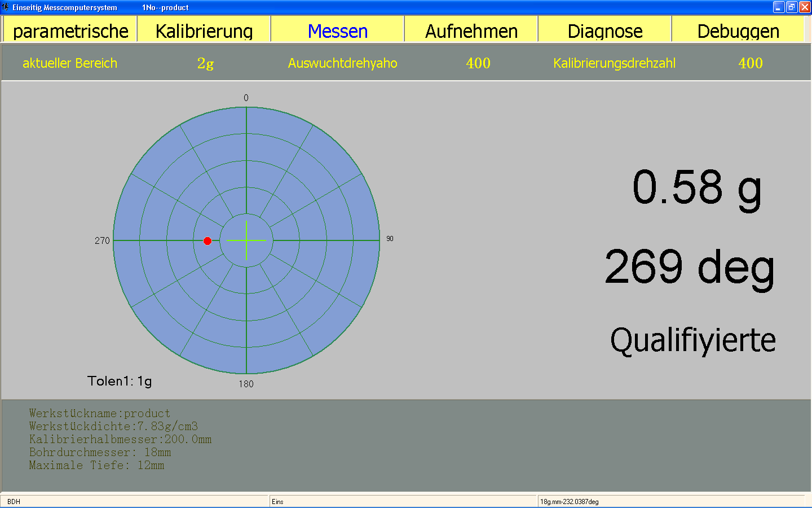Click the application icon in title bar
The width and height of the screenshot is (812, 508).
[x=6, y=7]
